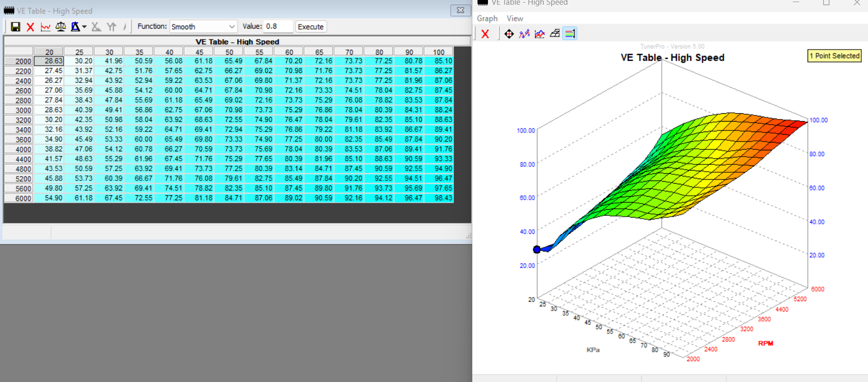Select the 2000 RPM row header
Image resolution: width=868 pixels, height=382 pixels.
coord(19,62)
